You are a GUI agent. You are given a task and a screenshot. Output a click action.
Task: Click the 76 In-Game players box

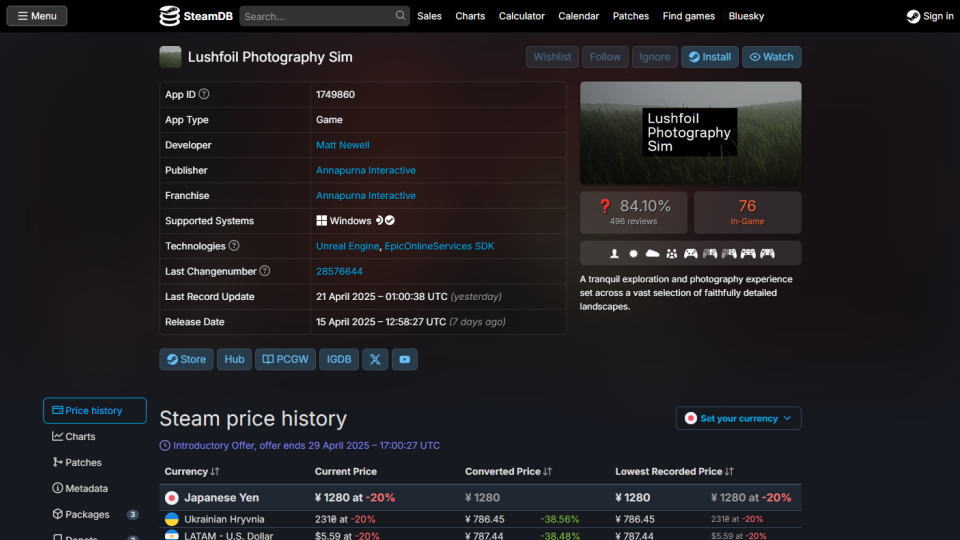(748, 212)
